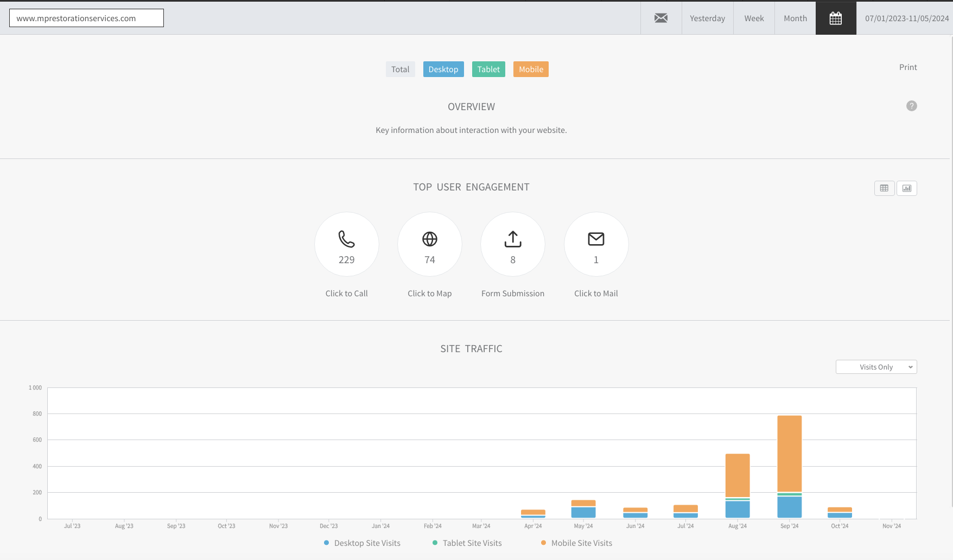Viewport: 953px width, 560px height.
Task: Filter by Tablet devices
Action: click(488, 69)
